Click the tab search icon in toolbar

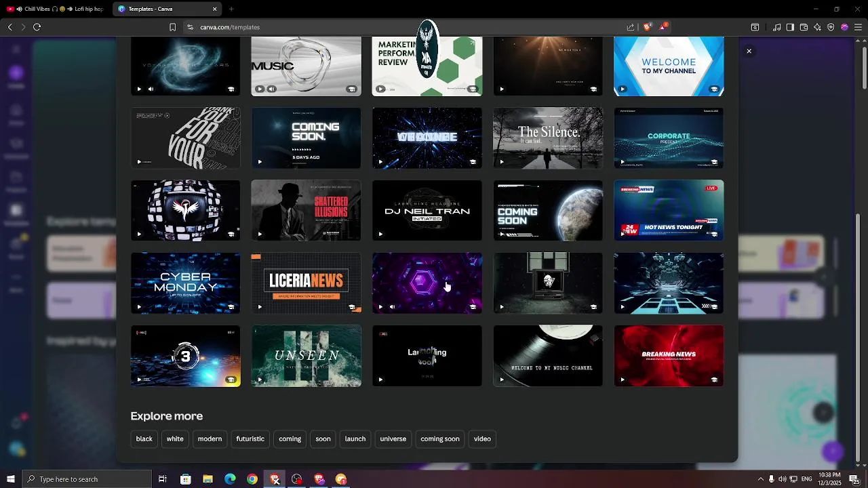point(755,27)
